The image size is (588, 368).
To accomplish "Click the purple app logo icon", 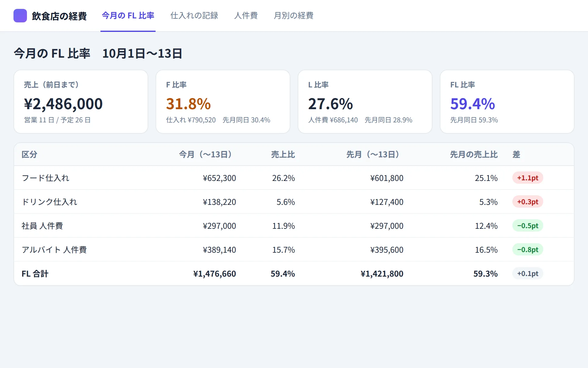I will click(x=20, y=16).
